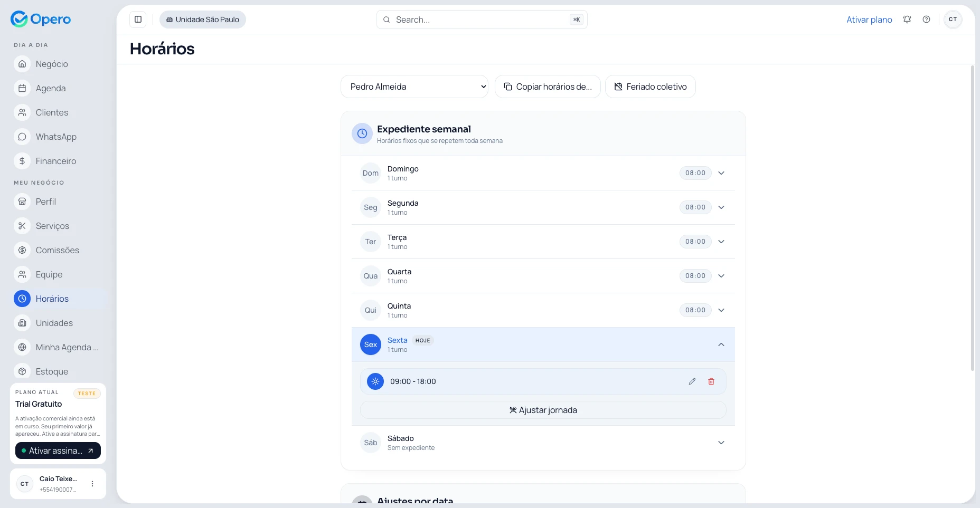Click the CT avatar in top right
The width and height of the screenshot is (980, 508).
(953, 19)
